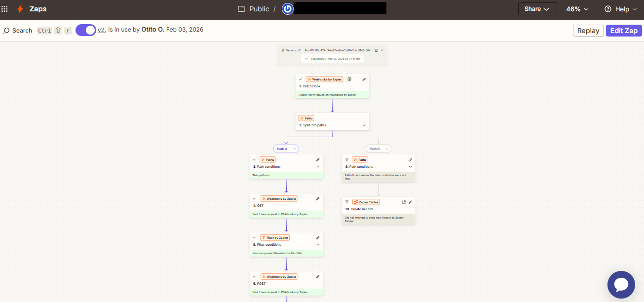Open the run details in a new window
The width and height of the screenshot is (644, 302).
(x=377, y=50)
